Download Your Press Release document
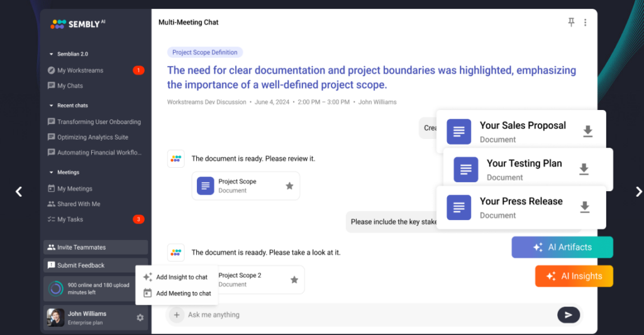This screenshot has width=644, height=335. coord(584,207)
